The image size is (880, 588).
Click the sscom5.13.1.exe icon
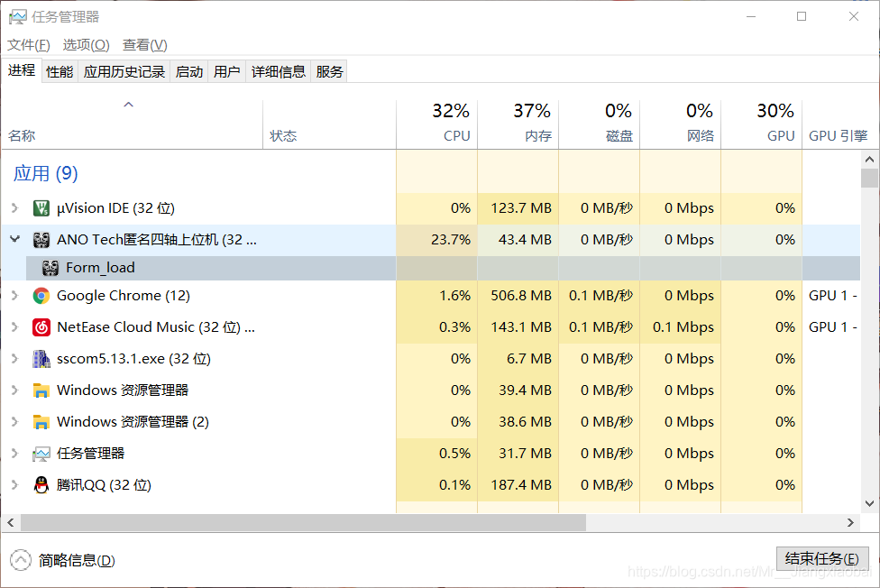pyautogui.click(x=41, y=359)
